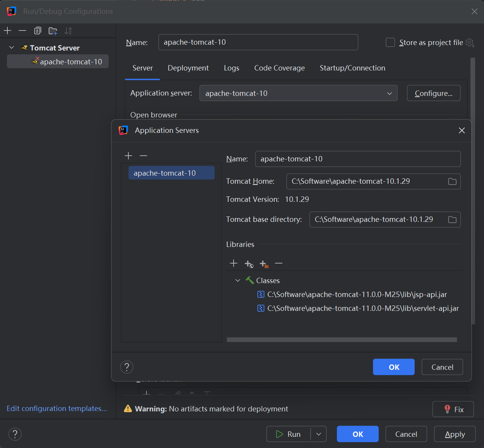Click the run configuration Name field
The image size is (484, 448).
point(258,42)
